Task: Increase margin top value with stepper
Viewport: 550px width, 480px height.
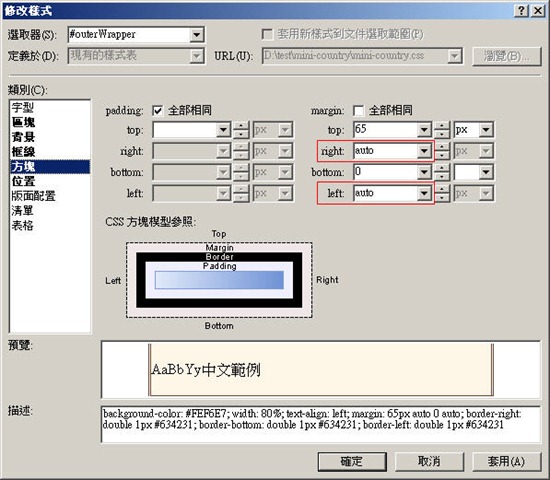Action: pos(442,126)
